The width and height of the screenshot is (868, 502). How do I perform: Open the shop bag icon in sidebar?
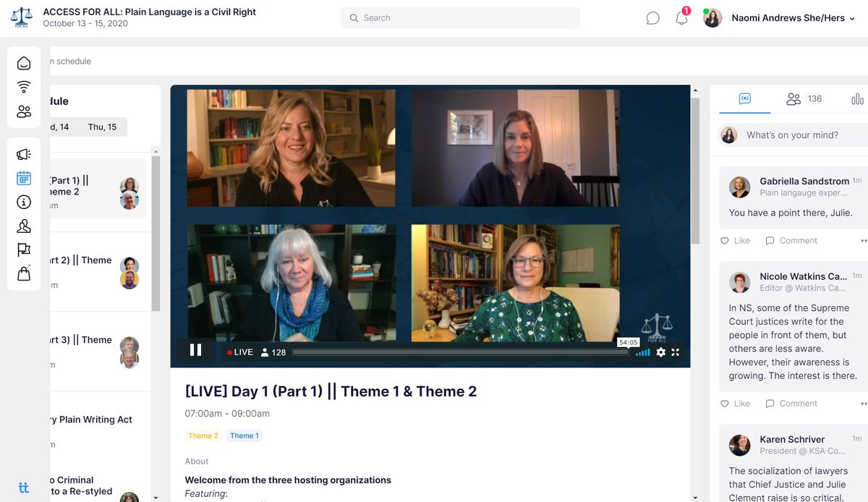[x=24, y=272]
